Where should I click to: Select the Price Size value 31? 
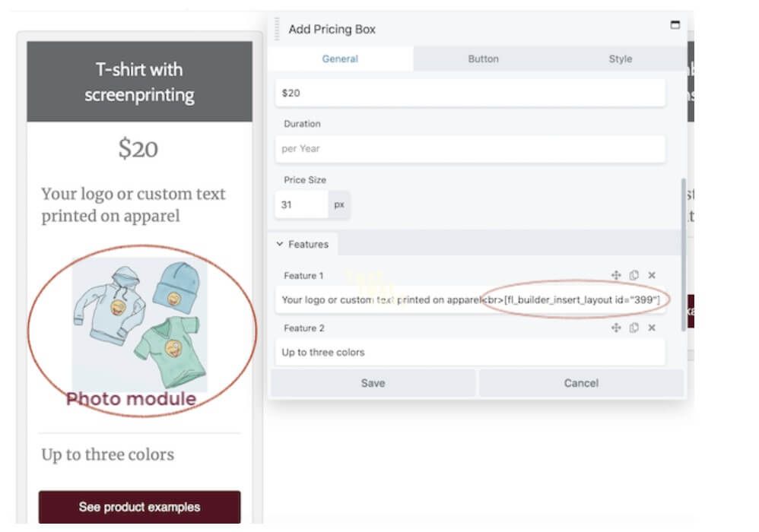pyautogui.click(x=302, y=204)
